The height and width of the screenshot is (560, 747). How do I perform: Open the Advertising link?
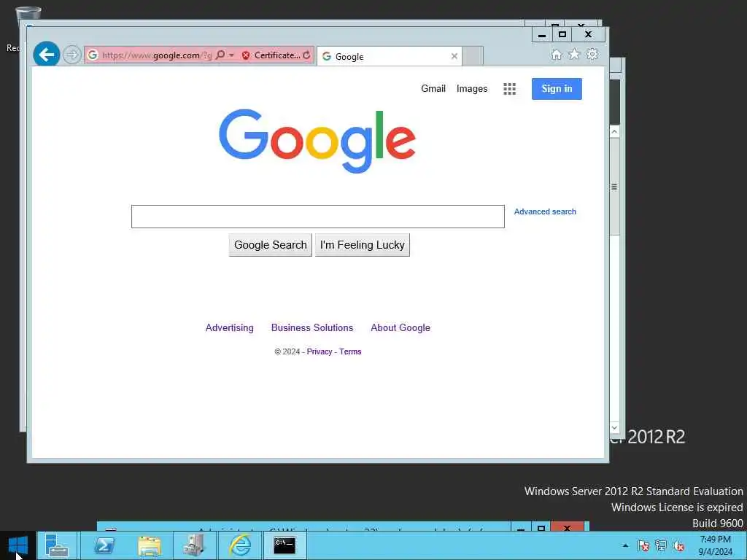click(x=229, y=327)
